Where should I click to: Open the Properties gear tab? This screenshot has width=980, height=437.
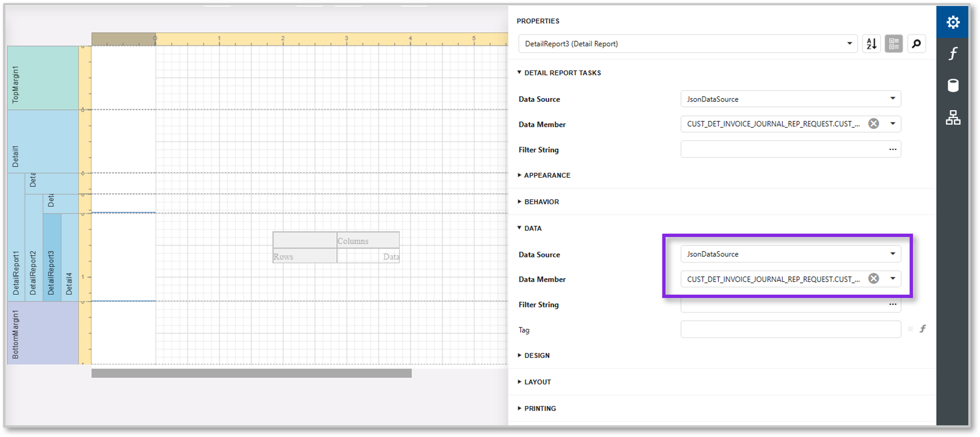click(x=953, y=22)
